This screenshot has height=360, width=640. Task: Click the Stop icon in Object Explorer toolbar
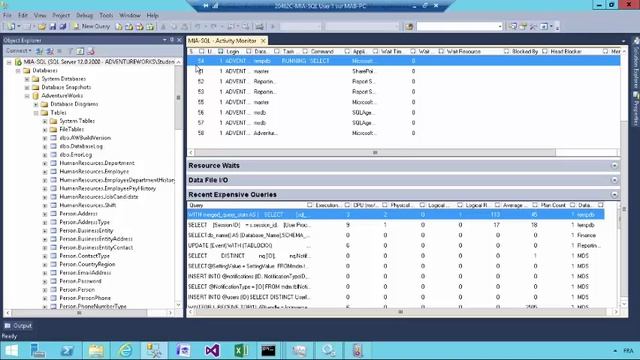pos(60,51)
